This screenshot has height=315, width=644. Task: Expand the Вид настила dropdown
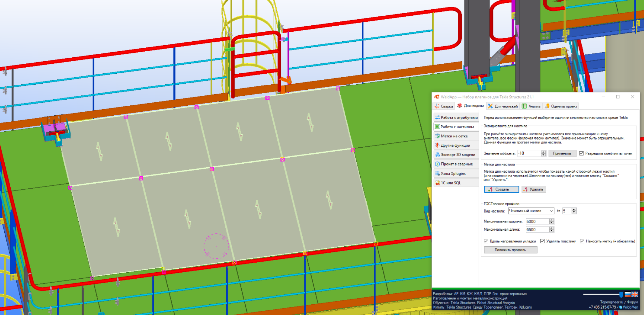tap(551, 211)
